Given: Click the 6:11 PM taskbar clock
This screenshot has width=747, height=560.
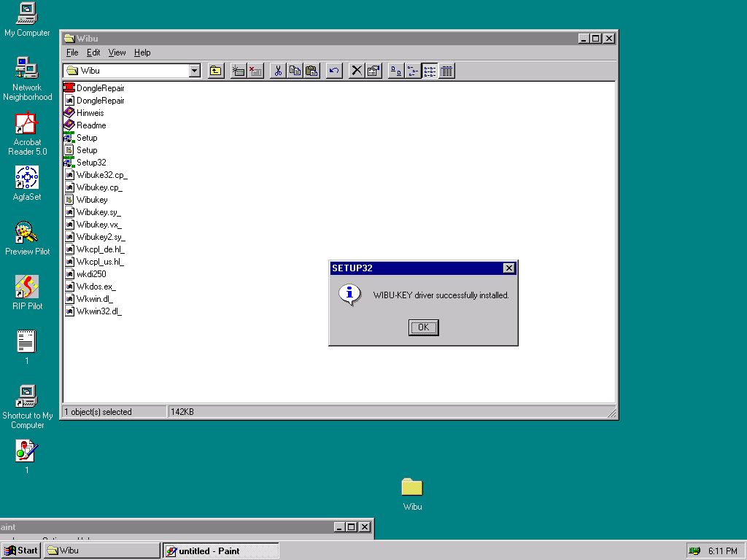Looking at the screenshot, I should click(x=723, y=551).
